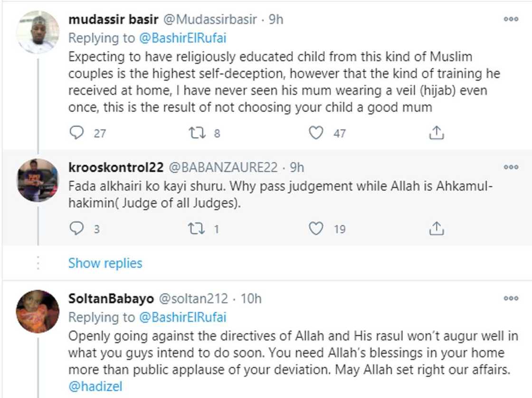Like mudassir basir's tweet

tap(316, 133)
